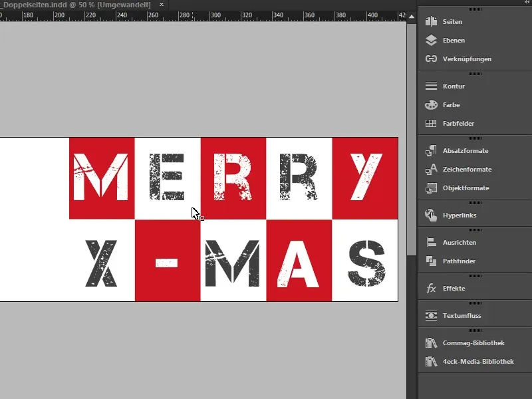Select the Doppelseiten.indd document tab
The height and width of the screenshot is (399, 532).
[76, 5]
